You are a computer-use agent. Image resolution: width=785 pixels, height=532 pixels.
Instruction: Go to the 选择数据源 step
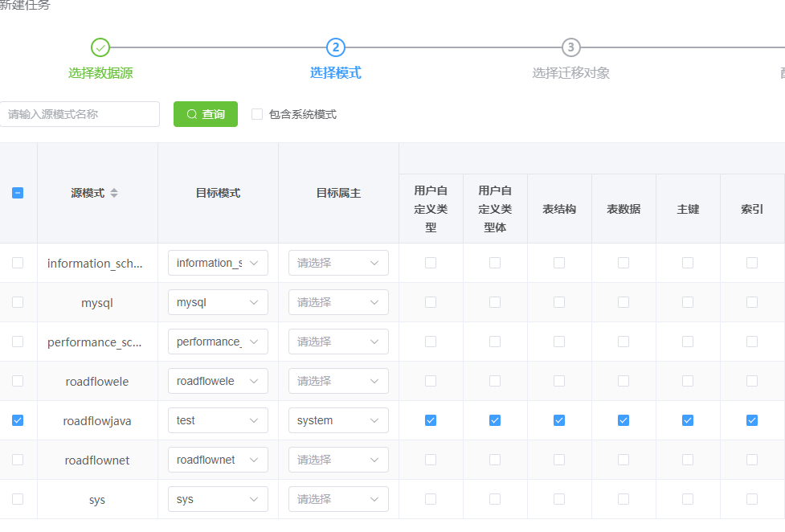(100, 73)
